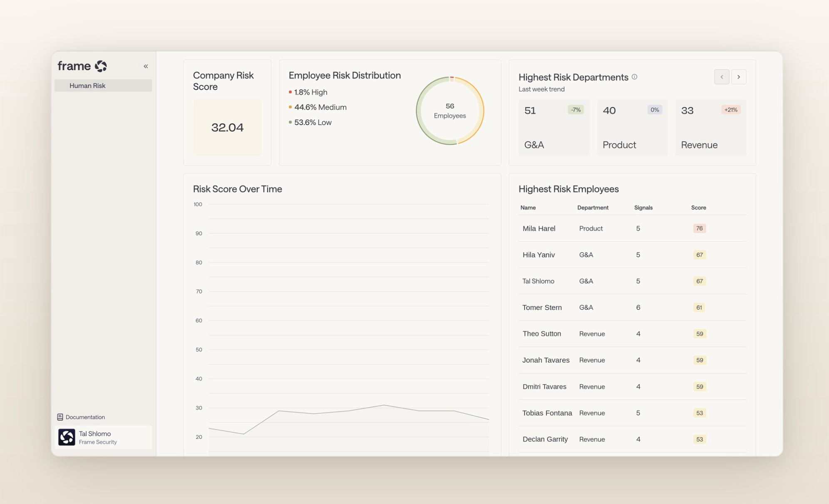Click the 53.6% Low legend entry
Screen dimensions: 829x504
pos(310,122)
